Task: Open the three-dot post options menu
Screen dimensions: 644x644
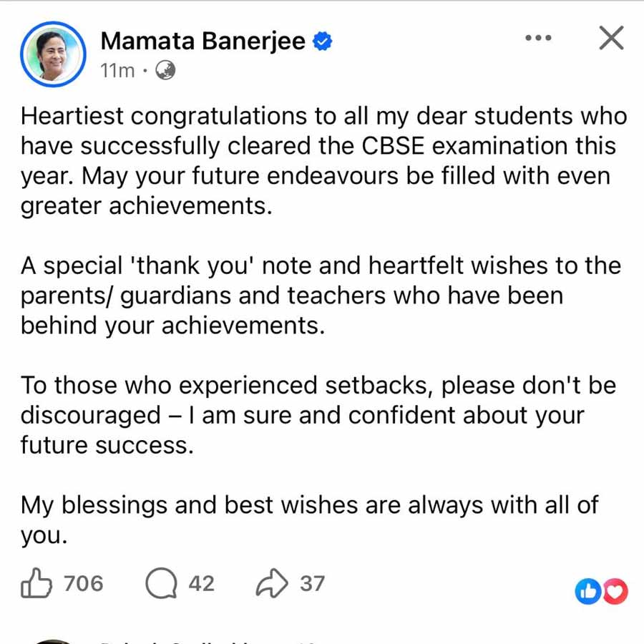Action: 537,37
